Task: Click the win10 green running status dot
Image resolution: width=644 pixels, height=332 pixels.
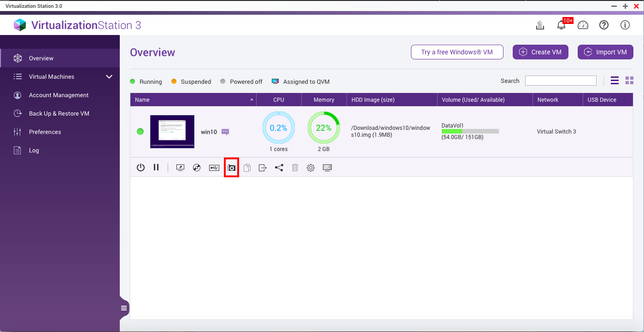Action: [140, 132]
